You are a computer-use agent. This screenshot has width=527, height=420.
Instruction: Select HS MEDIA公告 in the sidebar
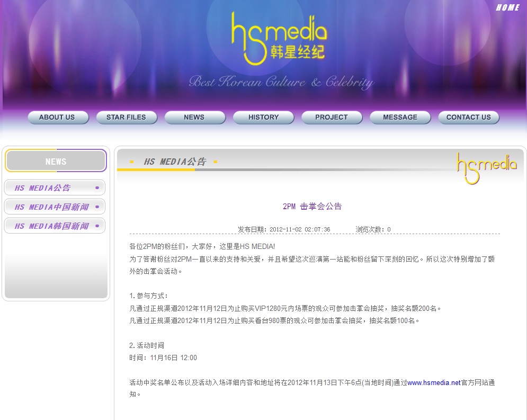click(55, 187)
